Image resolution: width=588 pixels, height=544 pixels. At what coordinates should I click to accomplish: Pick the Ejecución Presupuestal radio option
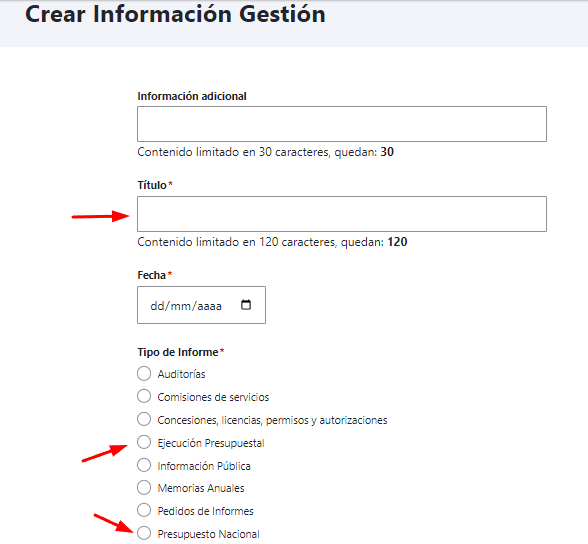(x=144, y=442)
